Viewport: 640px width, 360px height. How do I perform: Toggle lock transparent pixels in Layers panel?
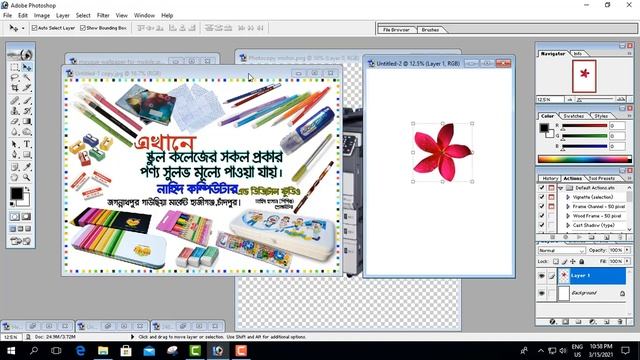[556, 261]
